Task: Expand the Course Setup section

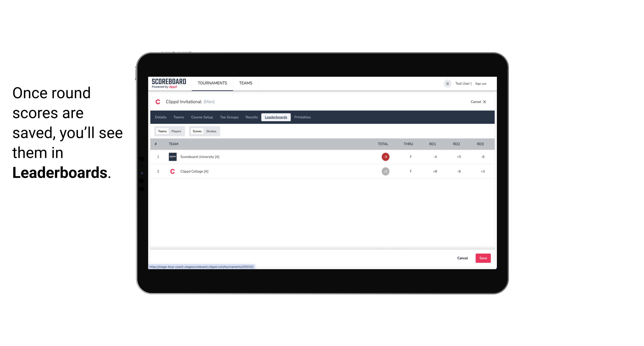Action: click(x=202, y=117)
